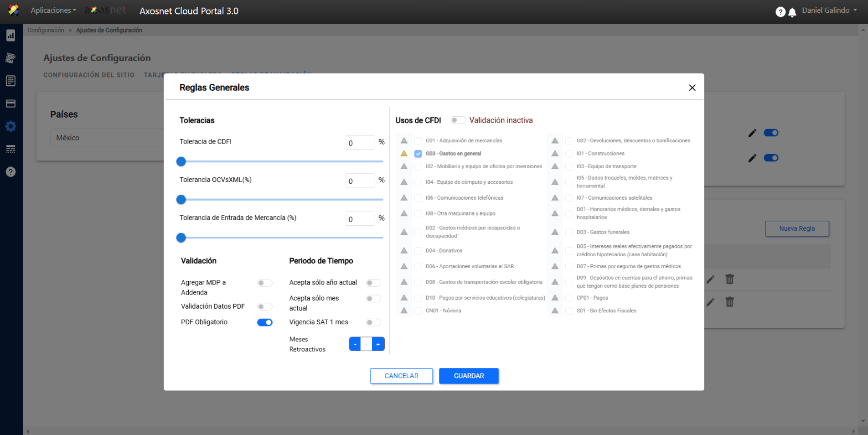The width and height of the screenshot is (868, 435).
Task: Switch to Configuración del Sitio tab
Action: (x=89, y=75)
